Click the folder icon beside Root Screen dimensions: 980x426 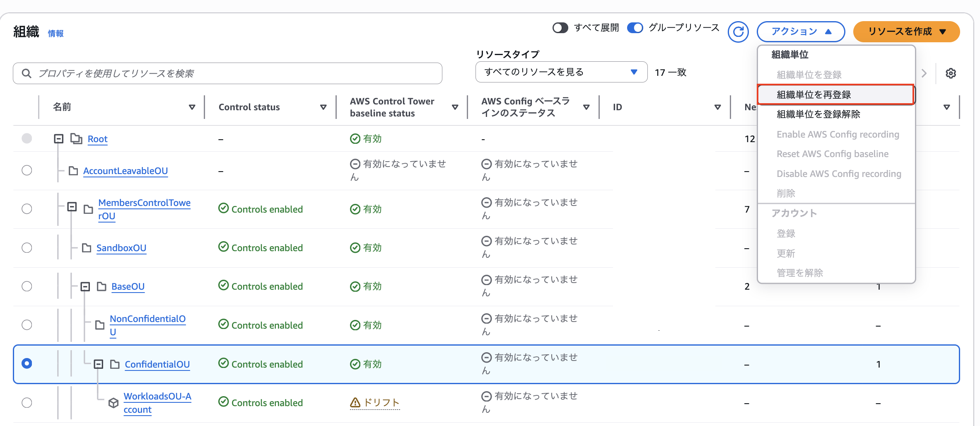[x=76, y=139]
